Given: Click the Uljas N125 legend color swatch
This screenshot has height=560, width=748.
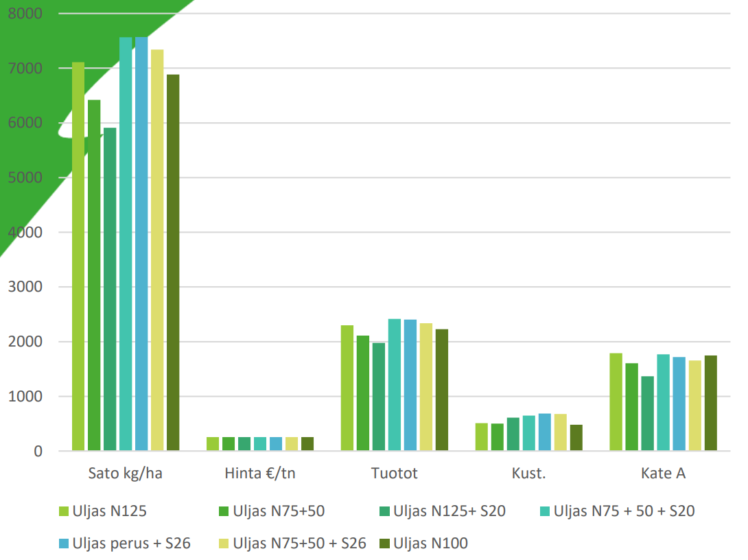Looking at the screenshot, I should 64,511.
